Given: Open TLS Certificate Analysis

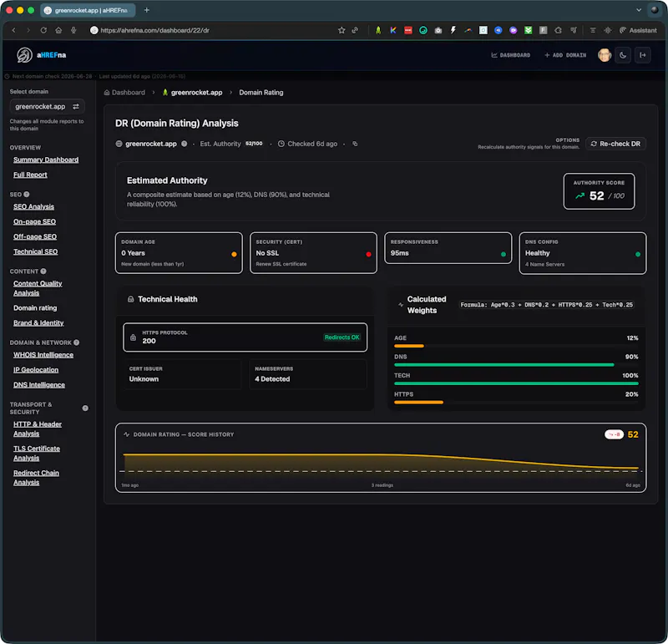Looking at the screenshot, I should click(37, 453).
